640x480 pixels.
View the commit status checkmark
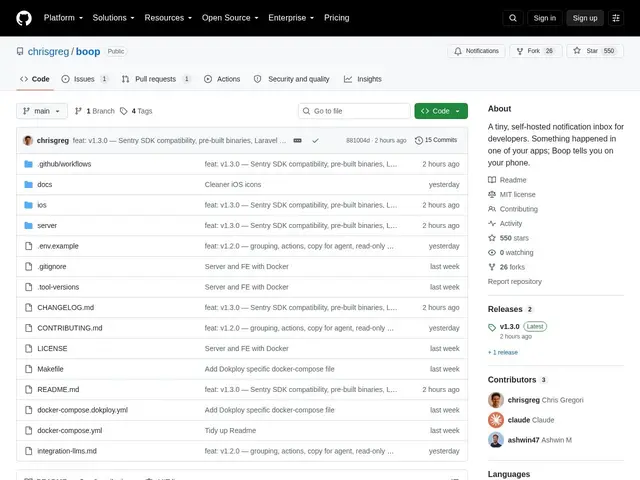tap(315, 140)
